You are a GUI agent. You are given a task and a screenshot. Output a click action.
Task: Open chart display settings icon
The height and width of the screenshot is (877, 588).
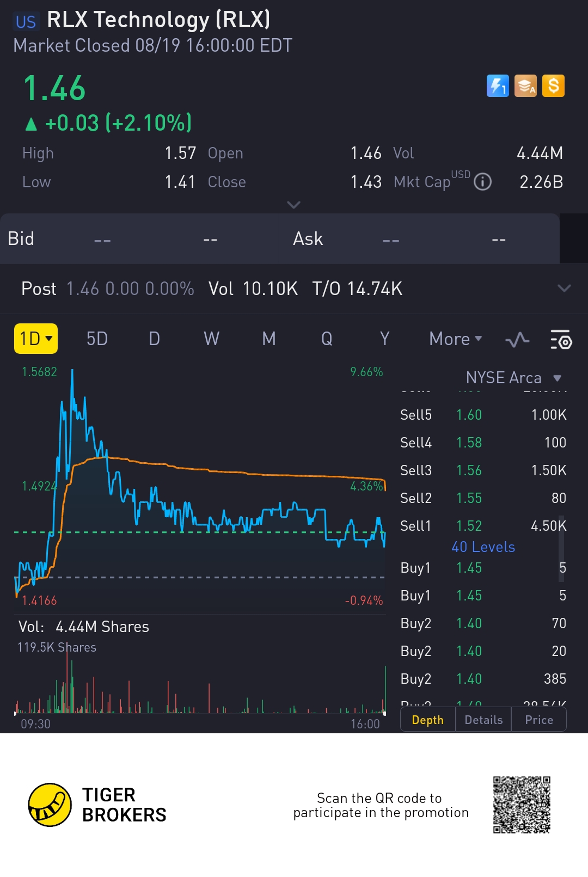tap(561, 340)
